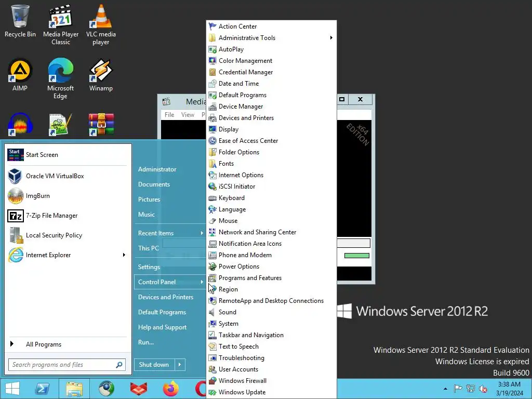Click the Phone and Modem icon
Image resolution: width=532 pixels, height=399 pixels.
(x=212, y=255)
